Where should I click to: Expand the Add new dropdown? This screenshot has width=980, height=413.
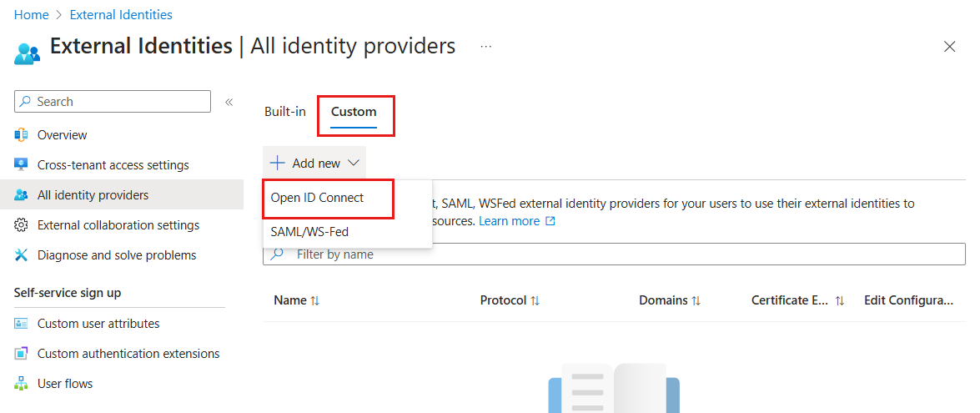(314, 163)
